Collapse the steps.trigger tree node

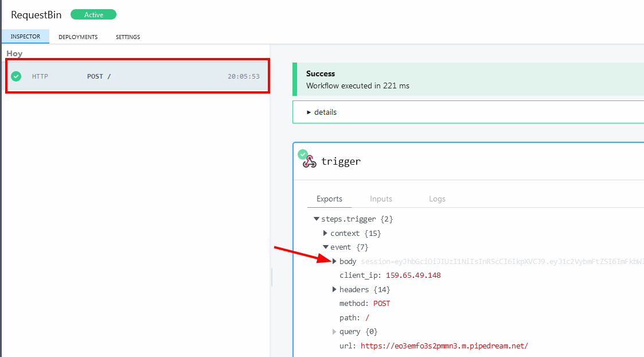pyautogui.click(x=316, y=219)
